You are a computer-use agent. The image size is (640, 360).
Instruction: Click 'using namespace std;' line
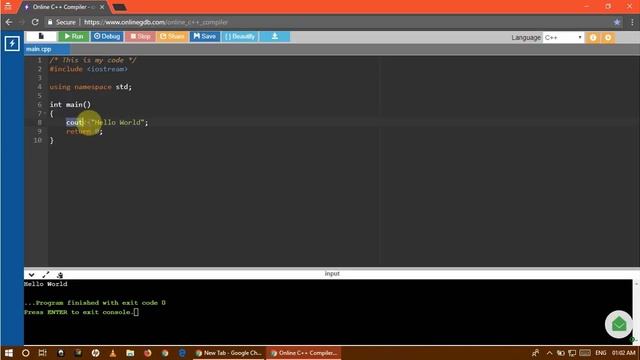pyautogui.click(x=91, y=87)
